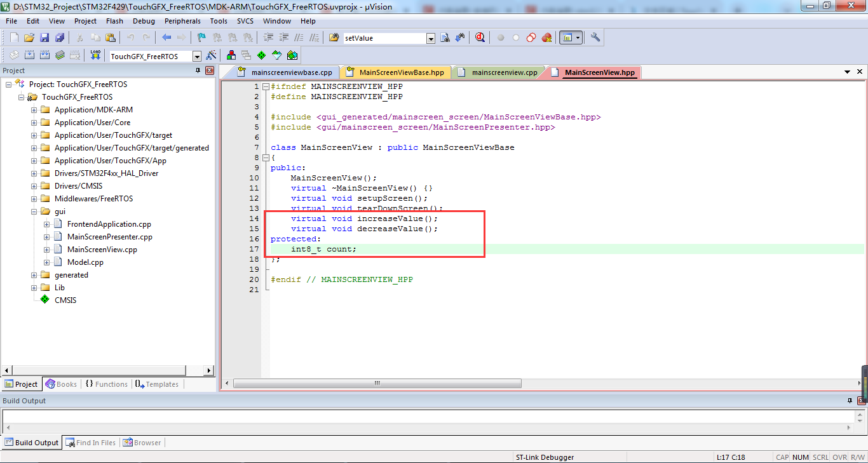The height and width of the screenshot is (463, 868).
Task: Open the Flash menu
Action: (x=114, y=21)
